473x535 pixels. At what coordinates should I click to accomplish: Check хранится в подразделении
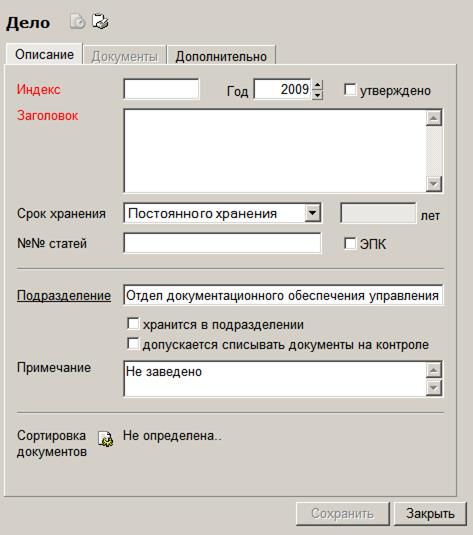(x=132, y=323)
